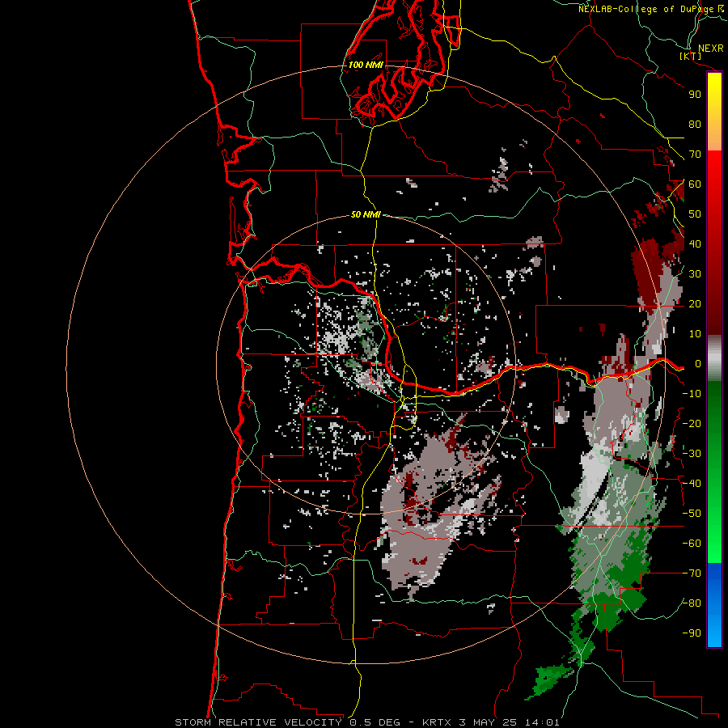Click the "-70" scale value
The height and width of the screenshot is (728, 728).
[x=692, y=574]
